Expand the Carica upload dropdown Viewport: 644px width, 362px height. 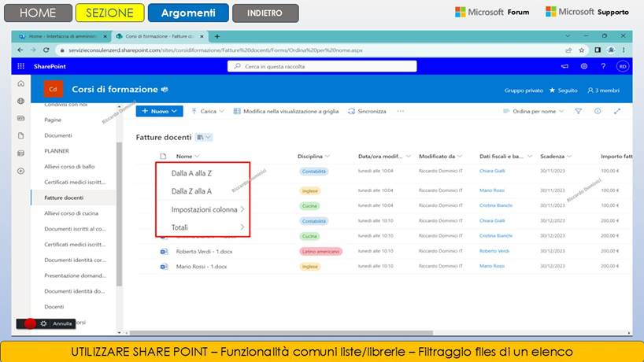pyautogui.click(x=208, y=111)
